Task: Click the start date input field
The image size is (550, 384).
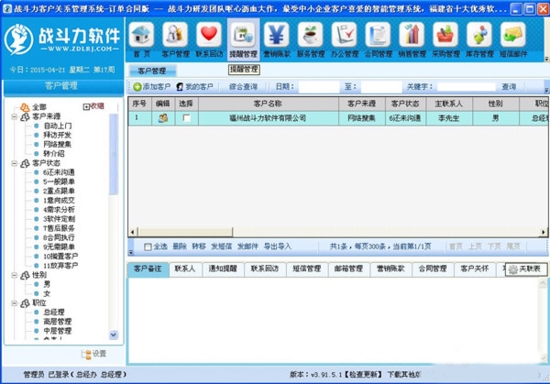Action: pyautogui.click(x=319, y=87)
